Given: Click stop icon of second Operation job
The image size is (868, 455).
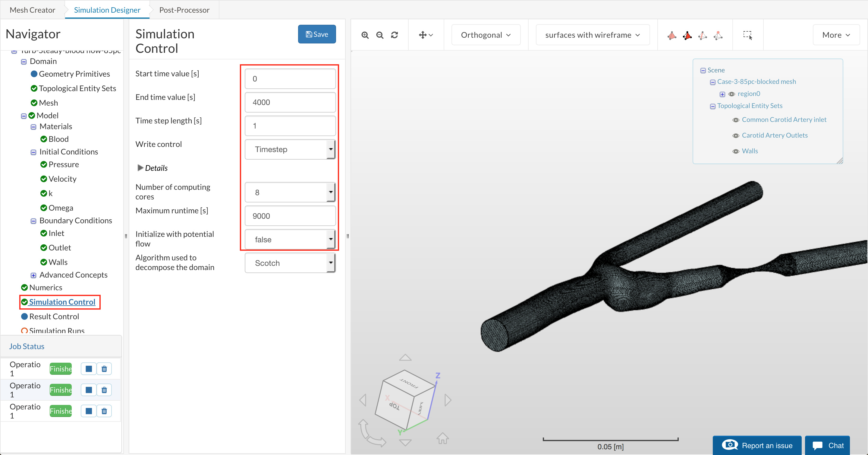Looking at the screenshot, I should click(89, 390).
